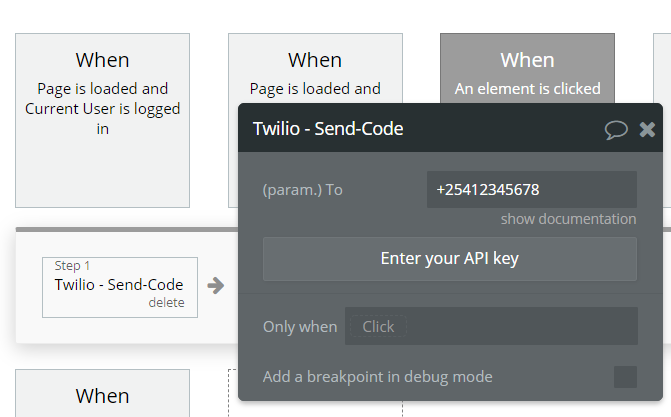Select the bottom-left When event box
The height and width of the screenshot is (417, 671).
pyautogui.click(x=102, y=393)
